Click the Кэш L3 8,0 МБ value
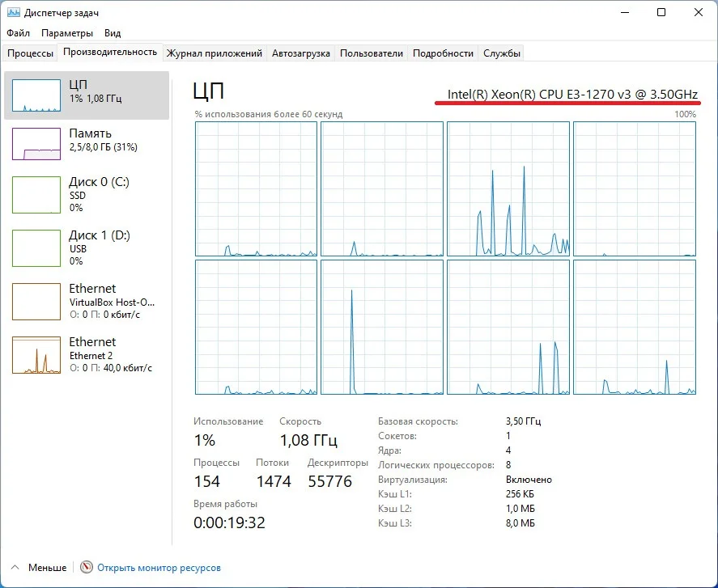Screen dimensions: 718x588 (x=520, y=523)
